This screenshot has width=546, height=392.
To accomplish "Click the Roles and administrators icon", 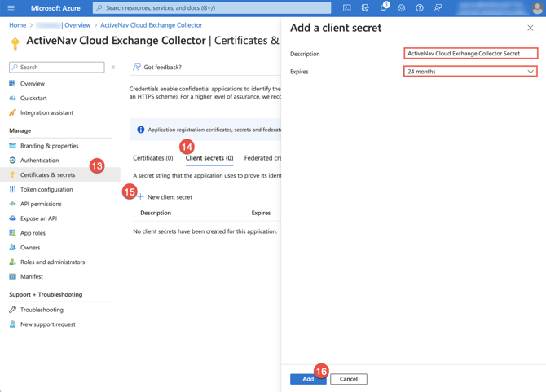I will (x=12, y=262).
